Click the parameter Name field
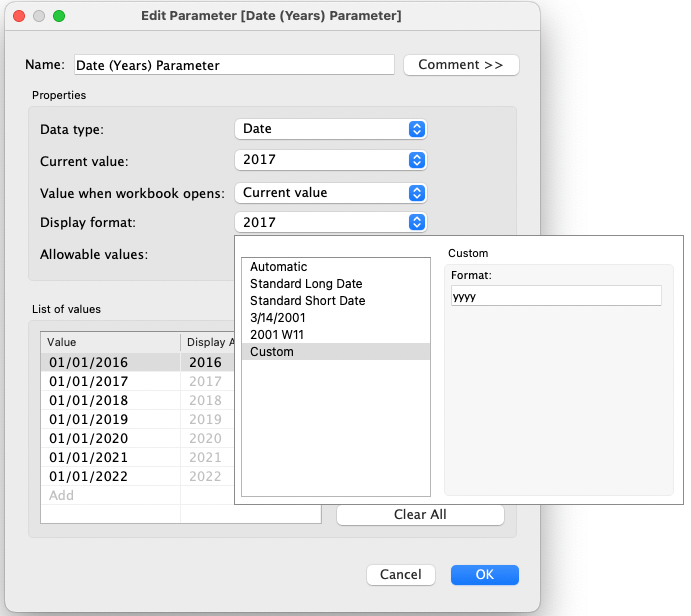Viewport: 691px width, 616px height. point(233,65)
